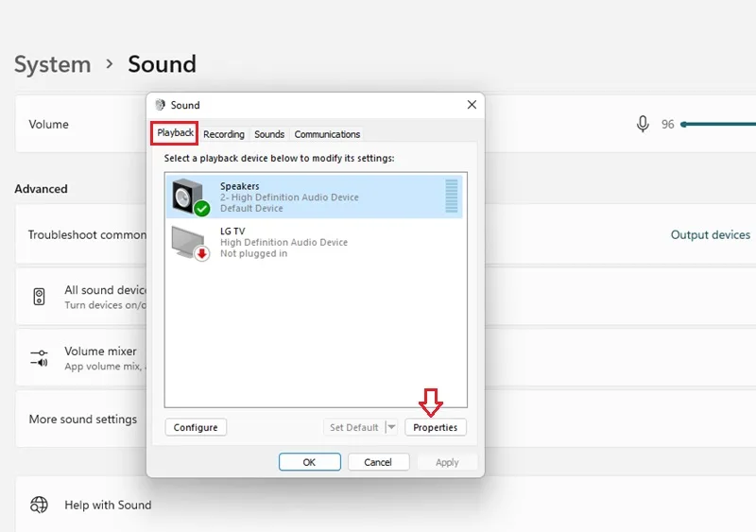
Task: Click the microphone input volume slider
Action: click(718, 124)
